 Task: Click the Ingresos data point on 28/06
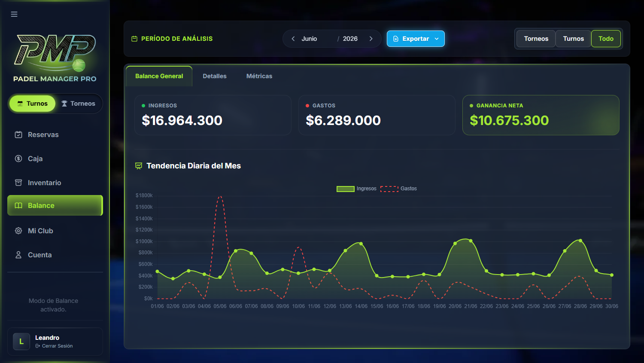click(x=580, y=241)
